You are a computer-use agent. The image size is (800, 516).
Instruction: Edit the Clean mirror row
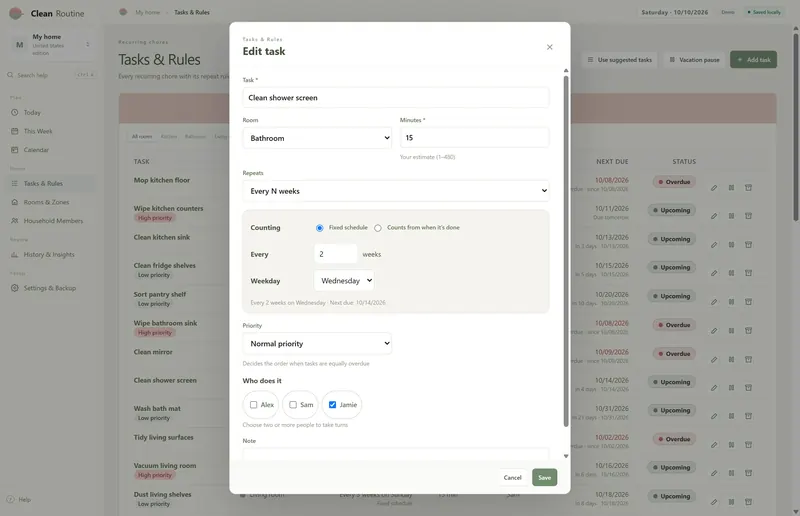[714, 359]
